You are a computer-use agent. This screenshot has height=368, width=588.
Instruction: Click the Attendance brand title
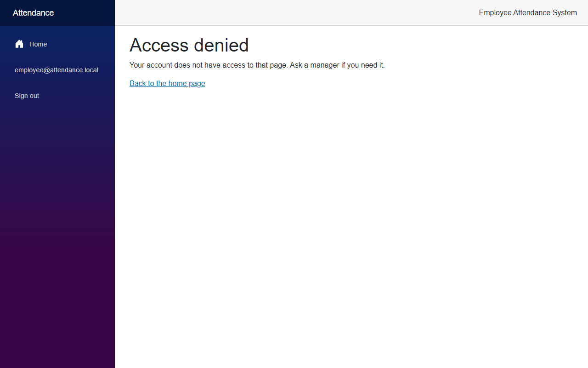(x=33, y=13)
